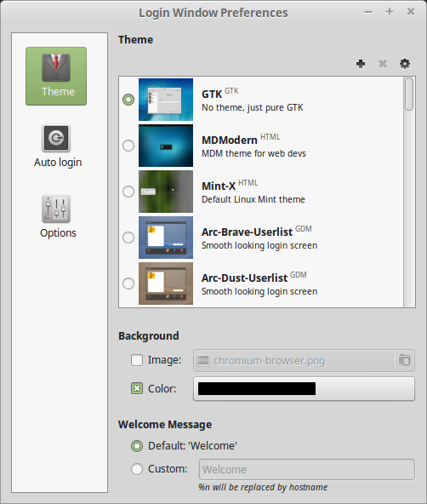Select Custom welcome message option

coord(137,469)
